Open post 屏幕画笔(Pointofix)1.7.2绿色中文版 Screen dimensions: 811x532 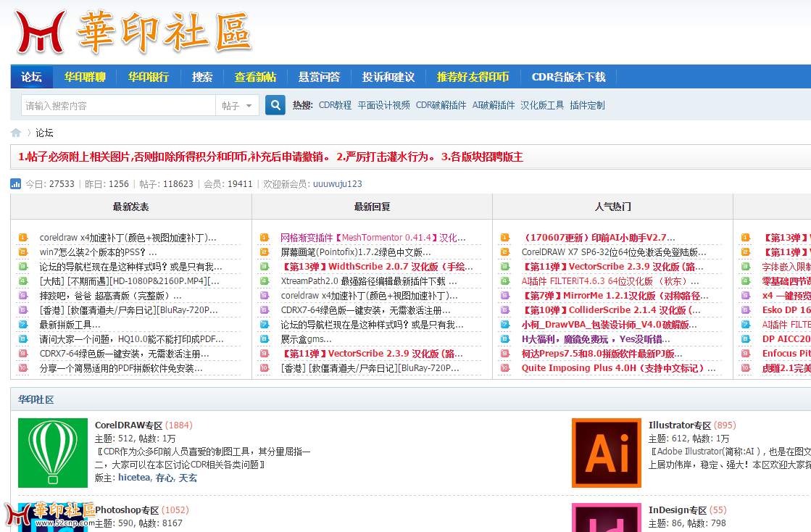coord(356,252)
